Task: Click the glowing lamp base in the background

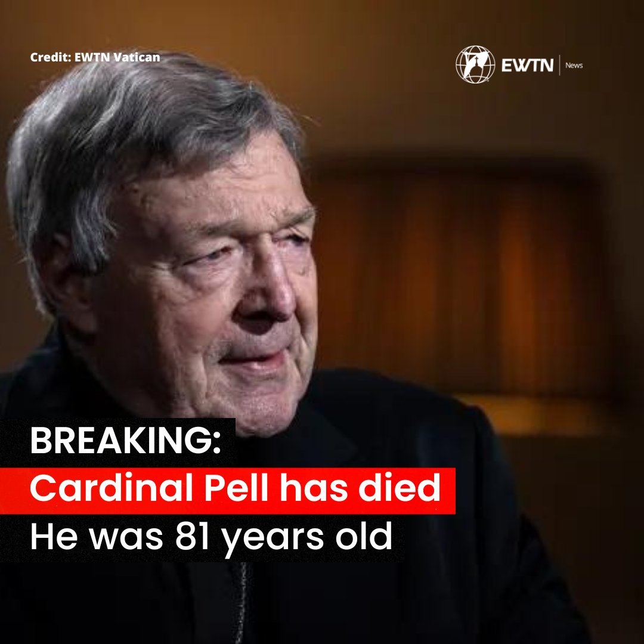Action: click(x=530, y=415)
